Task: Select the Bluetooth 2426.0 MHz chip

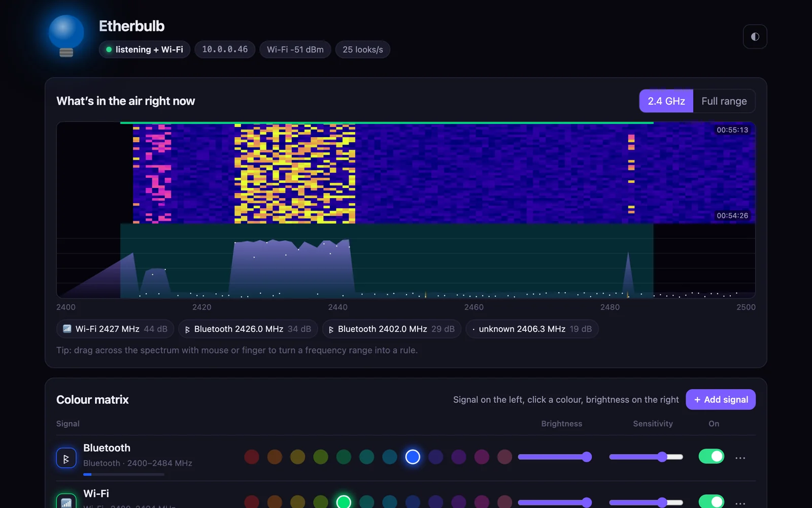Action: pos(248,329)
